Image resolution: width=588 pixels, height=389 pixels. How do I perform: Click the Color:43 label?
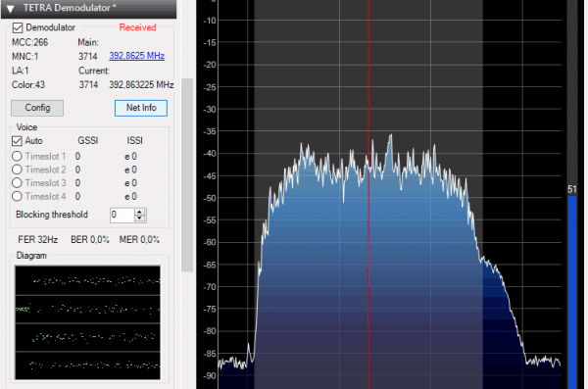point(28,85)
